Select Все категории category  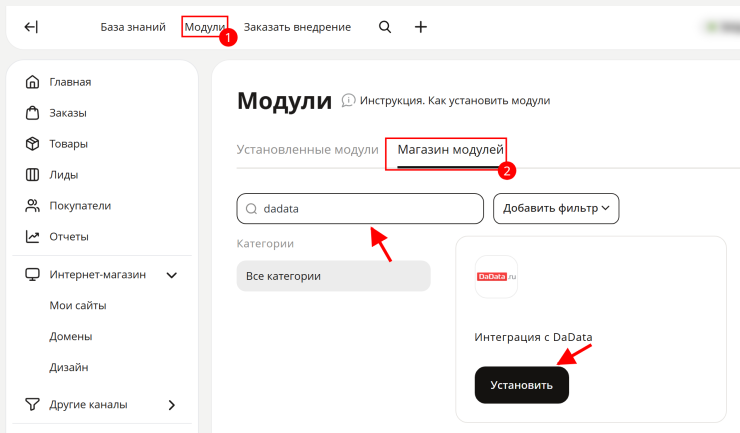coord(333,276)
